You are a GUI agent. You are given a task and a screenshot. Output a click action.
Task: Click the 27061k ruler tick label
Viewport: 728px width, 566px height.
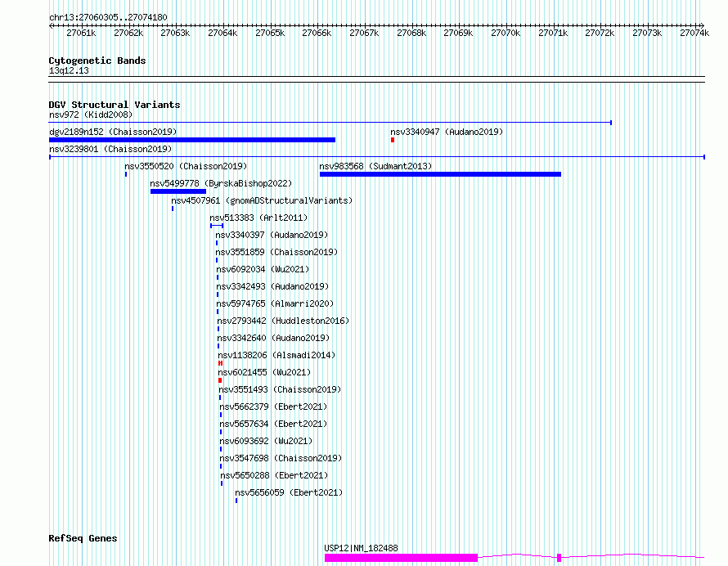81,33
